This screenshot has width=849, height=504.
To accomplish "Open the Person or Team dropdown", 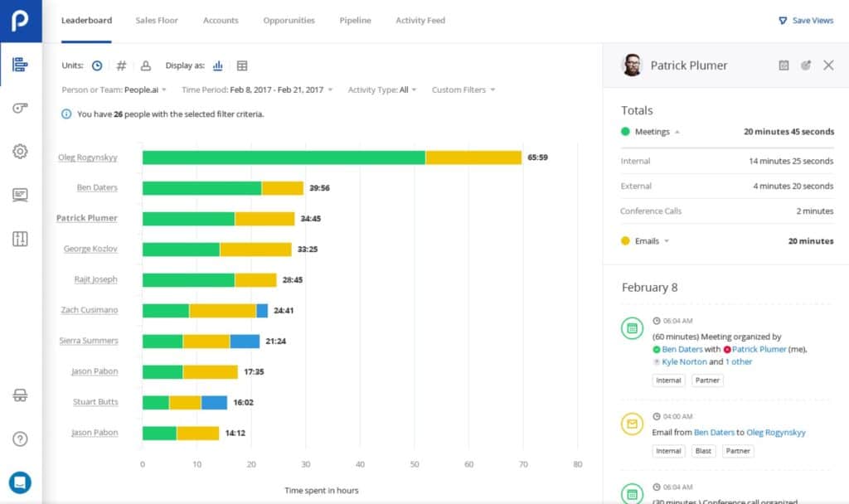I will coord(114,90).
